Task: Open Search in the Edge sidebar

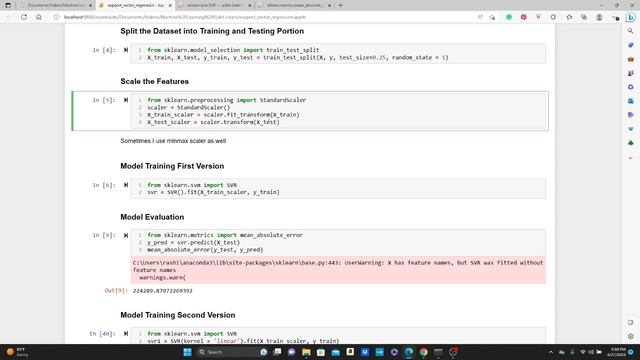Action: tap(631, 31)
